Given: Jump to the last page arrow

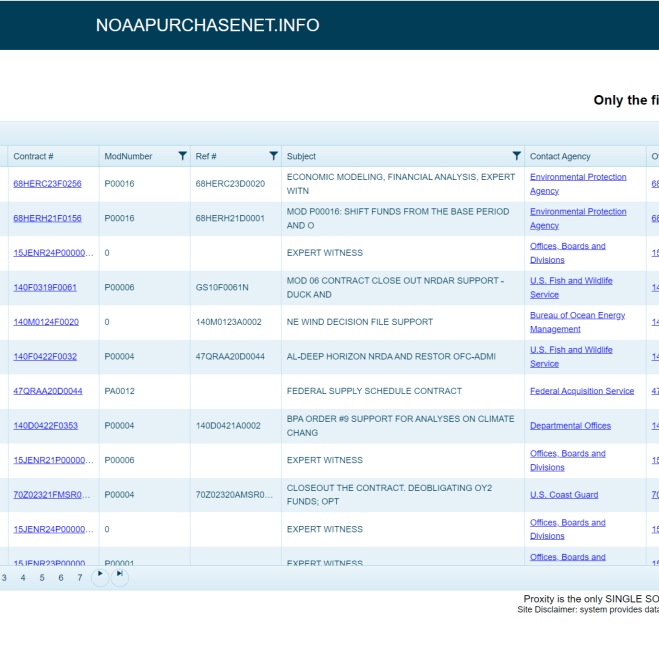Looking at the screenshot, I should pyautogui.click(x=120, y=577).
